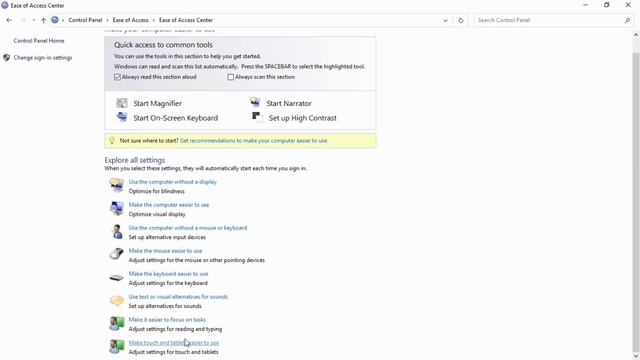Open 'Use the computer without a mouse or keyboard'
This screenshot has height=360, width=640.
tap(188, 228)
